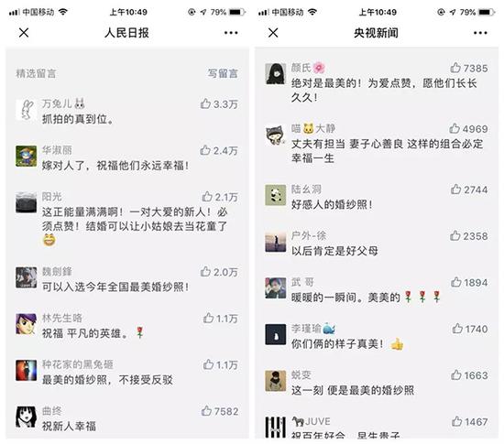Screen dimensions: 504x444
Task: Tap thumbs-up icon next to 4969
Action: pyautogui.click(x=455, y=128)
